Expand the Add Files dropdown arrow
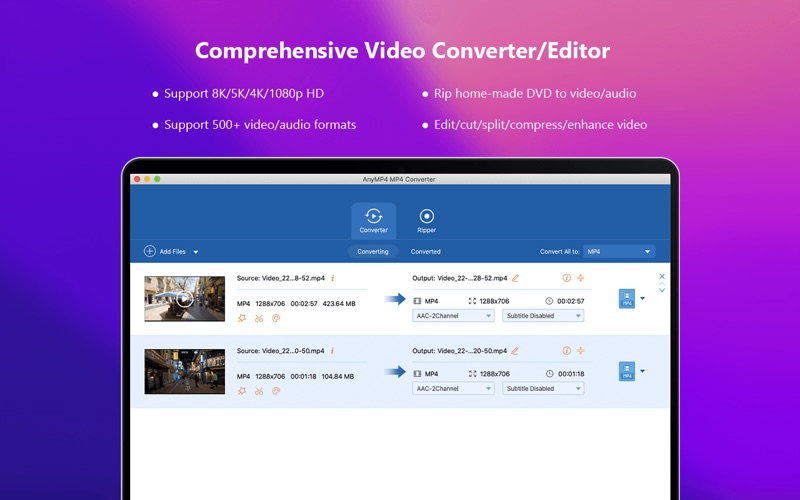Viewport: 800px width, 500px height. pyautogui.click(x=196, y=252)
